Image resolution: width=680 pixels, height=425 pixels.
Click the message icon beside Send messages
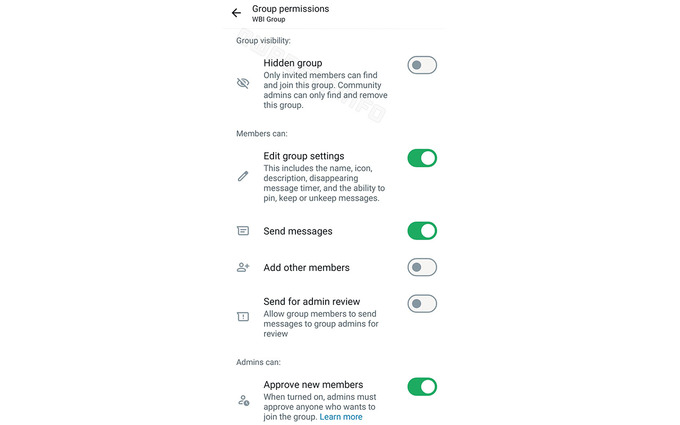(243, 231)
